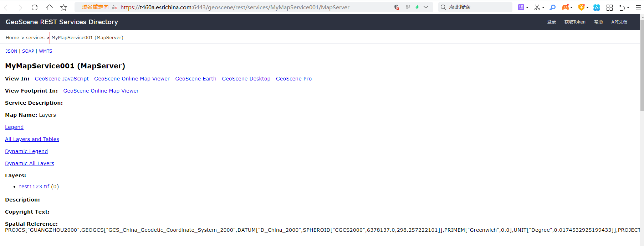View in GeoScene Pro
The width and height of the screenshot is (644, 246).
click(x=294, y=79)
